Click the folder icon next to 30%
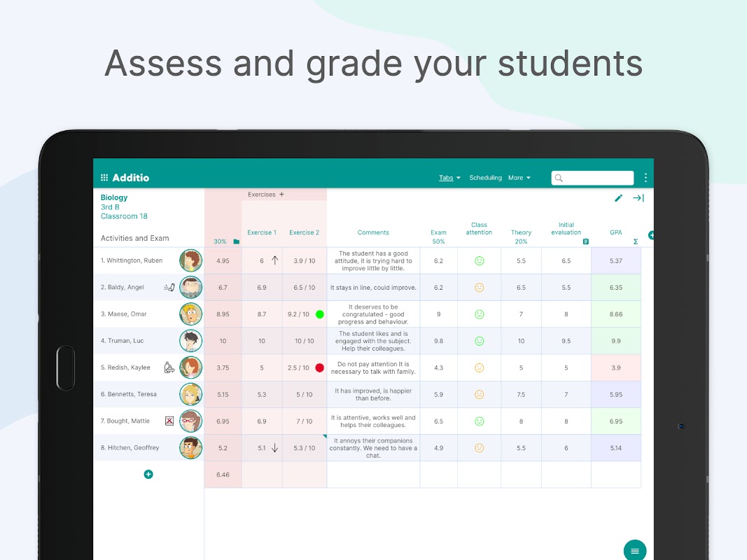The height and width of the screenshot is (560, 747). (237, 241)
